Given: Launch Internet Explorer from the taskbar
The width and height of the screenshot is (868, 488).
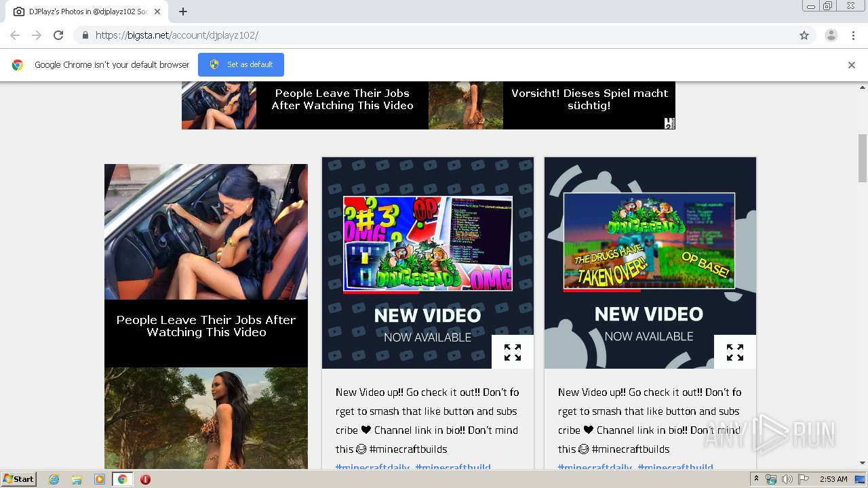Looking at the screenshot, I should point(54,479).
